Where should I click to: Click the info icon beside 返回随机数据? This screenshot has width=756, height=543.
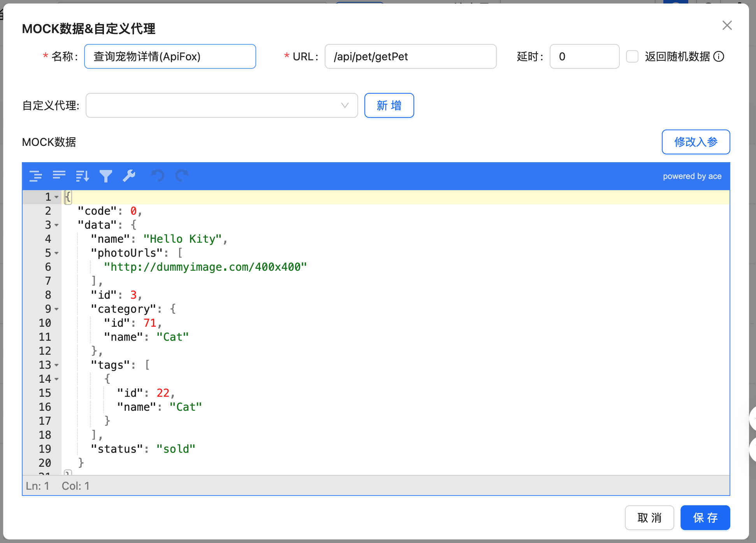coord(719,56)
